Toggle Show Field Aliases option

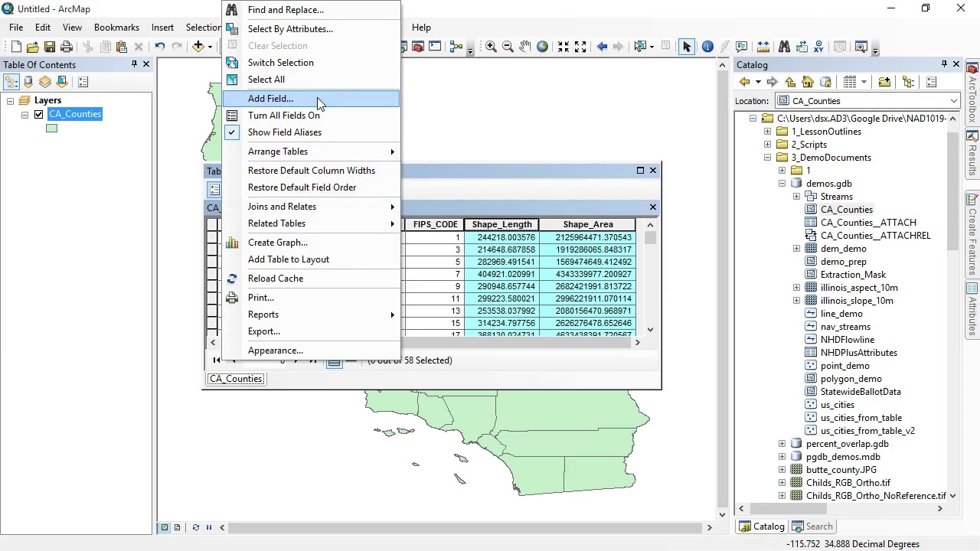click(x=284, y=132)
